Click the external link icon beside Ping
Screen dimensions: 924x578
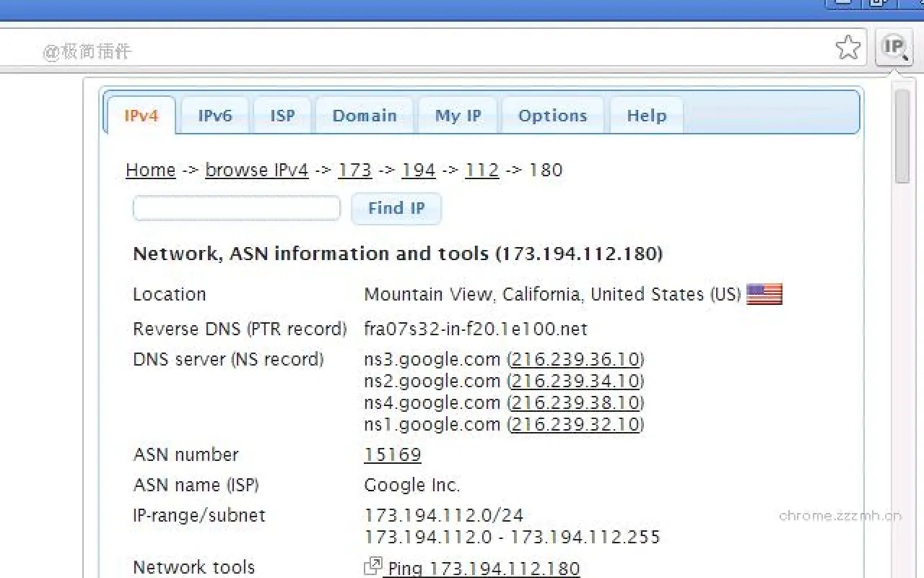tap(373, 566)
